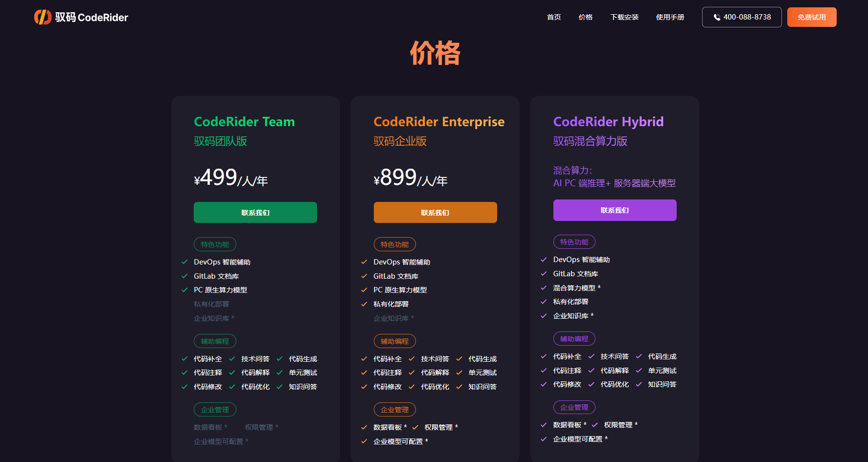Image resolution: width=868 pixels, height=462 pixels.
Task: Click the checkmark beside 私有化部署 in Enterprise plan
Action: [364, 304]
